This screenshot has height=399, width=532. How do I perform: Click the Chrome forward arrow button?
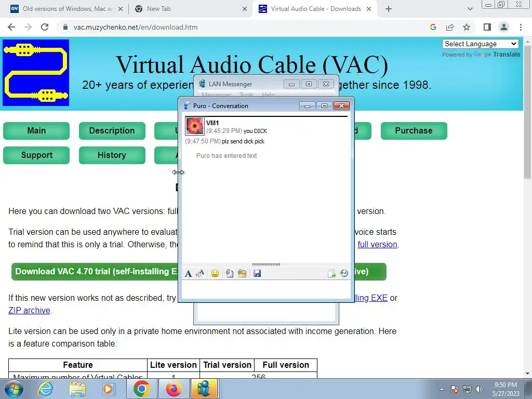pyautogui.click(x=28, y=27)
